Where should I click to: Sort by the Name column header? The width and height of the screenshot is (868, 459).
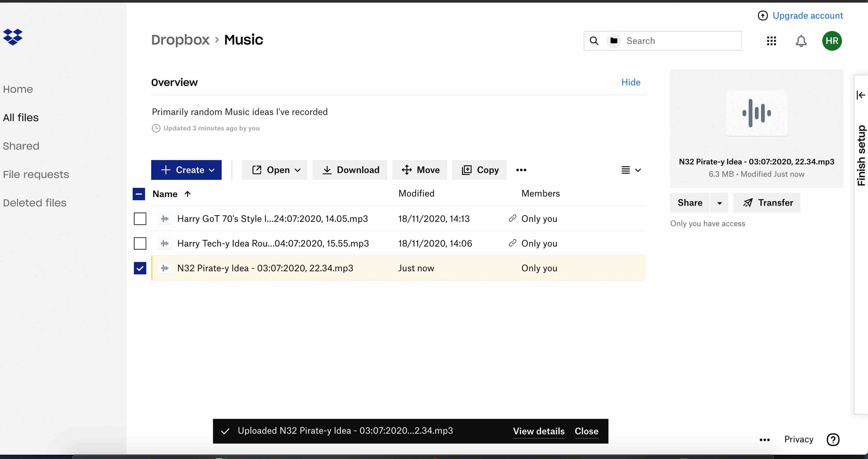point(165,194)
